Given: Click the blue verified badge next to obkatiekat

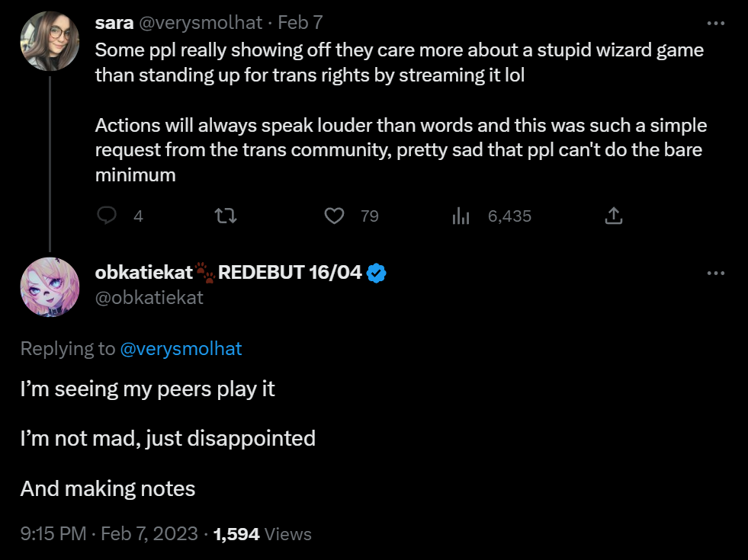Looking at the screenshot, I should 377,273.
